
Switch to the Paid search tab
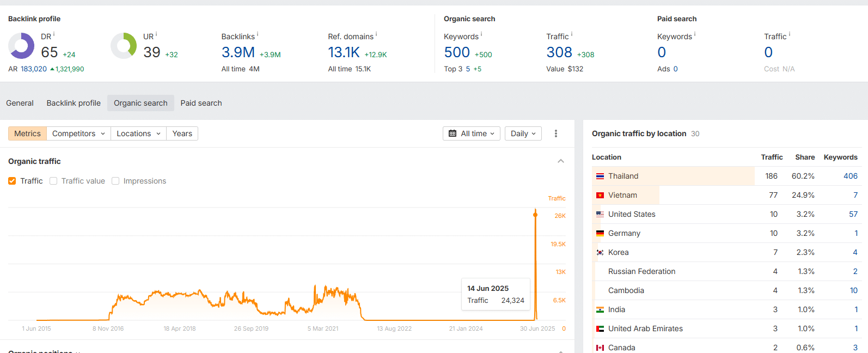pos(201,103)
